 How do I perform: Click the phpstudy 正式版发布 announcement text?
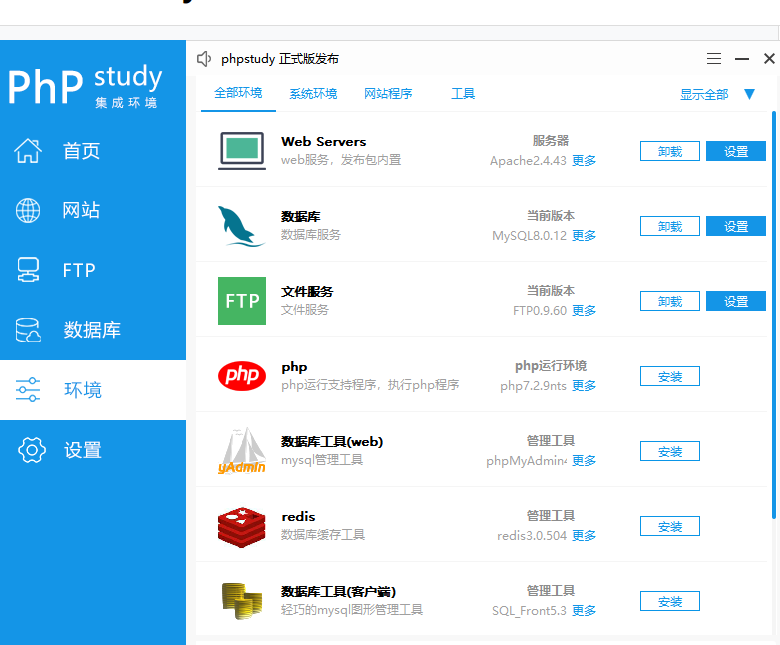point(280,59)
